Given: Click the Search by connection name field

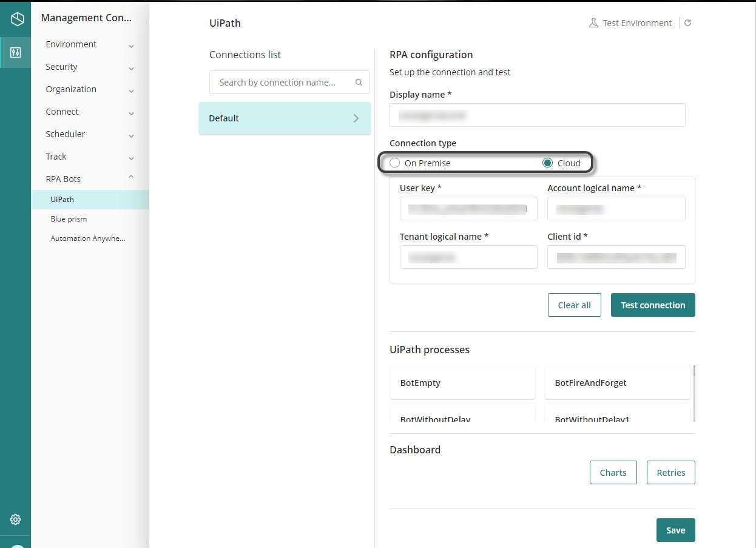Looking at the screenshot, I should tap(289, 83).
